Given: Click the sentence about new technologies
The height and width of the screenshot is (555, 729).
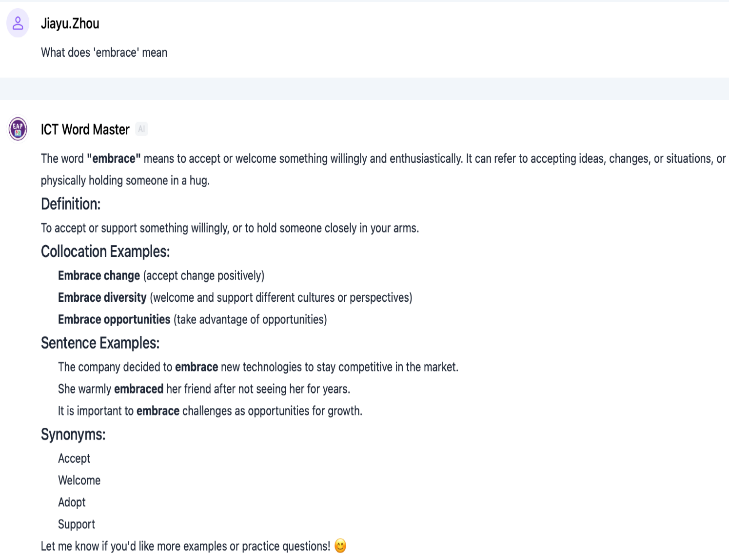Looking at the screenshot, I should pyautogui.click(x=258, y=367).
